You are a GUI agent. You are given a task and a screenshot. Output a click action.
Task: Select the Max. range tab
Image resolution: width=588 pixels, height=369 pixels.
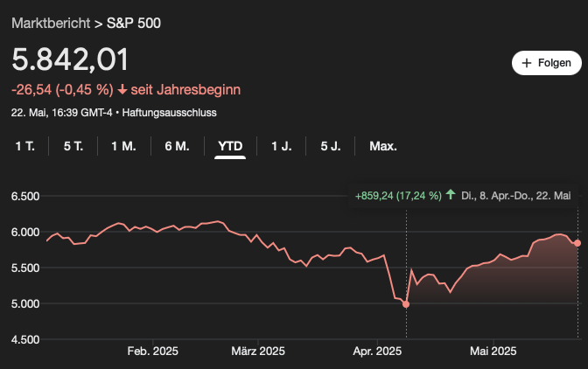[383, 146]
